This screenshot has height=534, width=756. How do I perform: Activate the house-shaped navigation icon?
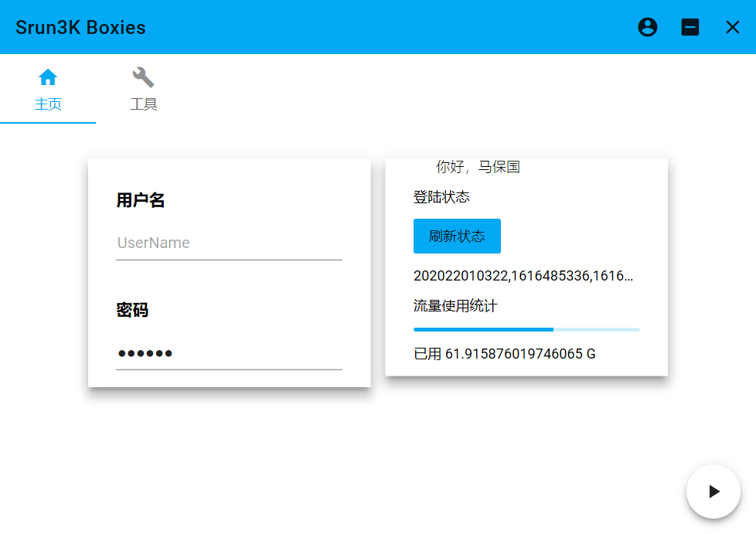tap(48, 76)
